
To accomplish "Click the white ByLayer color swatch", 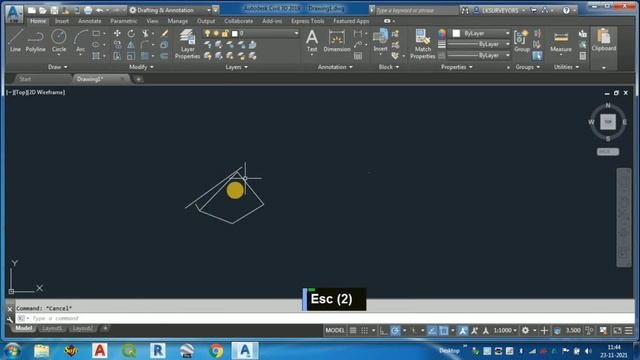I will pos(456,33).
